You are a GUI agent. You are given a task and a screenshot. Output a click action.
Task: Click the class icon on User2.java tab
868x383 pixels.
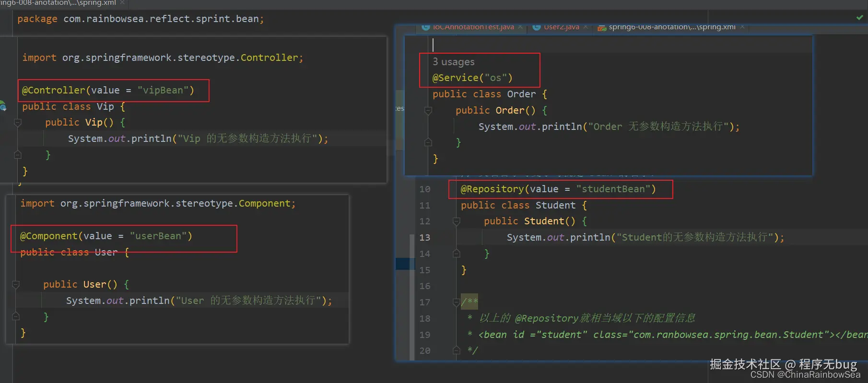pyautogui.click(x=537, y=27)
